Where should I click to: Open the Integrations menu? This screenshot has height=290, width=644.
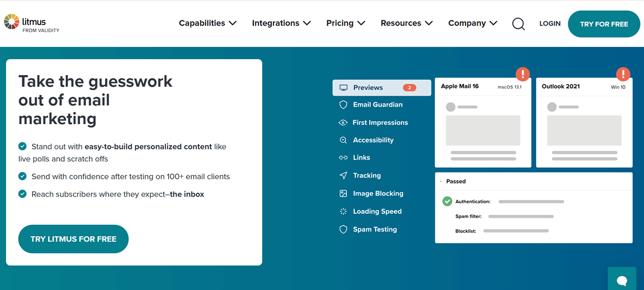pyautogui.click(x=281, y=23)
